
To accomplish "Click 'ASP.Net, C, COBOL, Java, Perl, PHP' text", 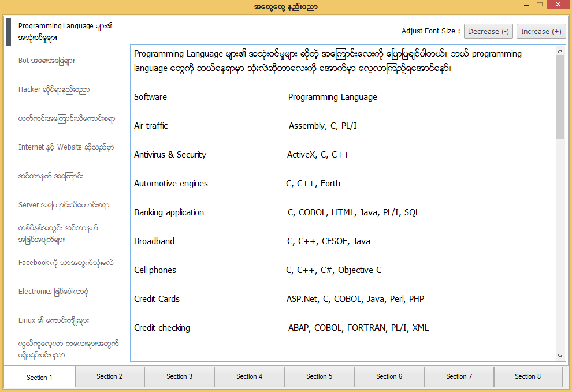I will [355, 299].
